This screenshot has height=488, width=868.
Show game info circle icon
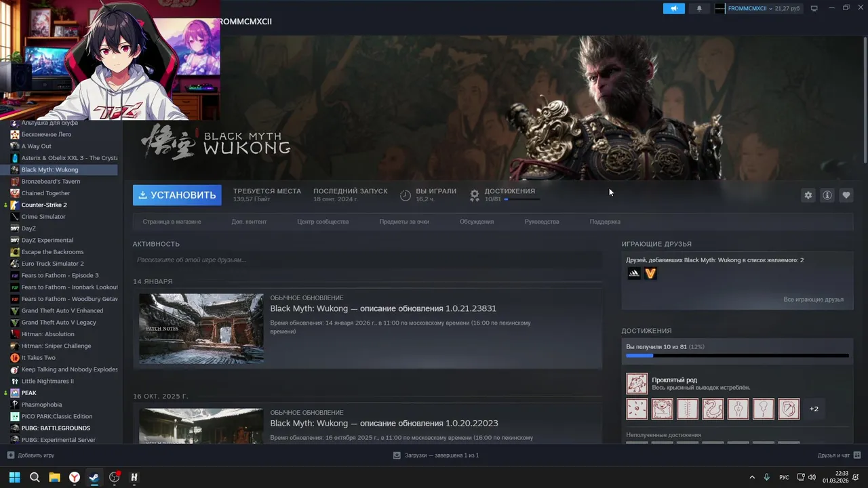pyautogui.click(x=827, y=195)
